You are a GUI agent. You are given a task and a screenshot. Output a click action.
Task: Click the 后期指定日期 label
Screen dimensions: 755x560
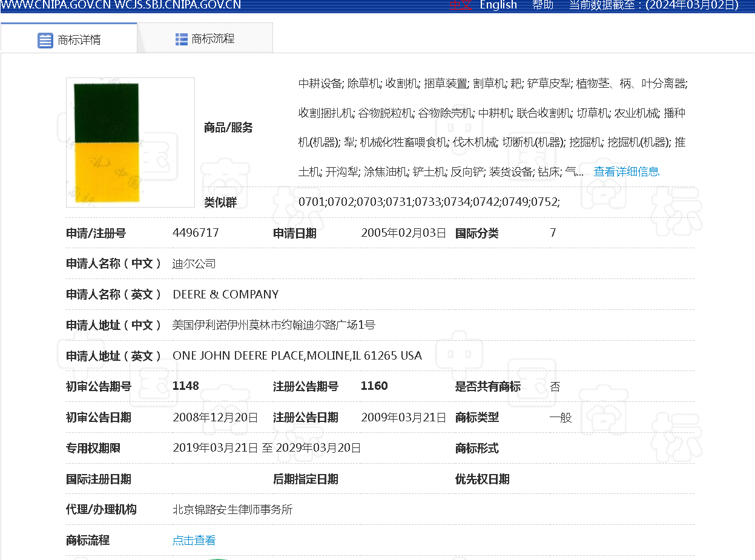point(306,479)
